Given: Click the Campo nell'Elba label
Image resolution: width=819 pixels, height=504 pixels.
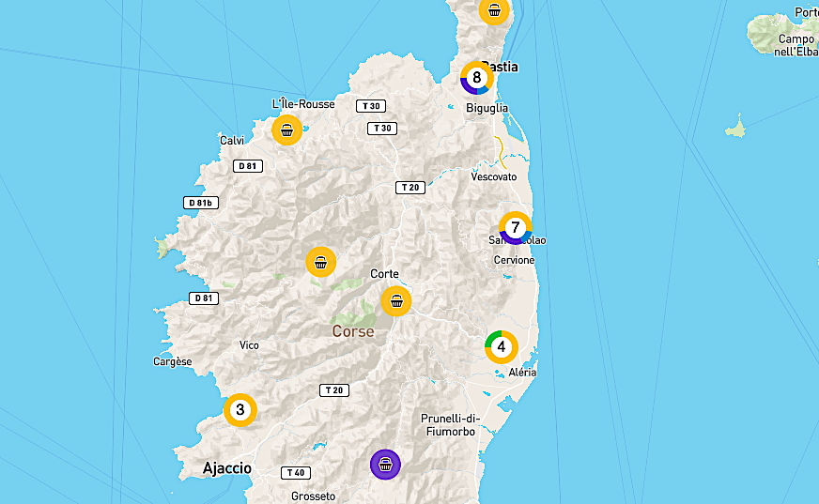Looking at the screenshot, I should click(796, 45).
